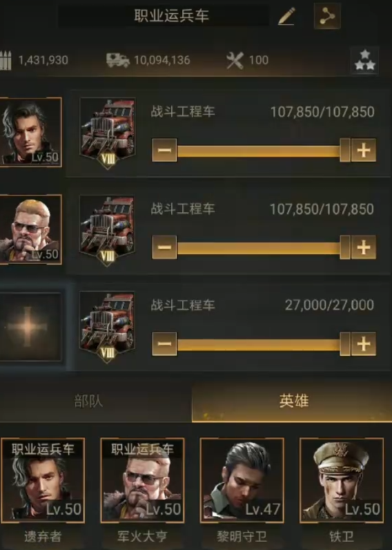Increase troops in first row with plus
Image resolution: width=392 pixels, height=550 pixels.
[364, 150]
